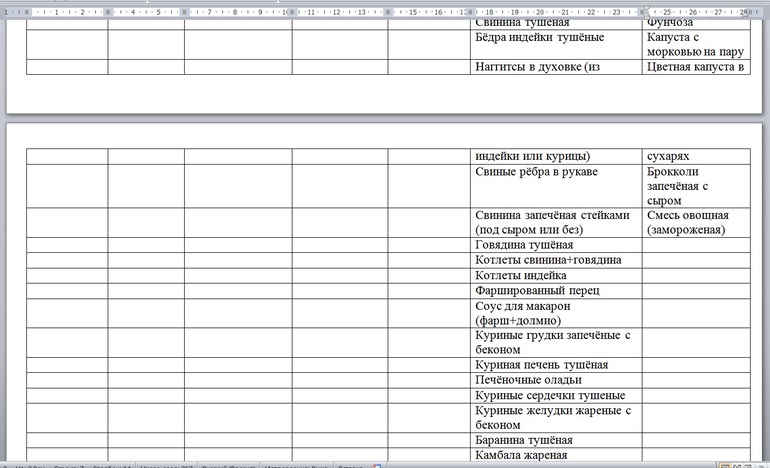This screenshot has width=770, height=468.
Task: Place cursor in 'Бёдра индейки тушёные' cell
Action: (x=539, y=37)
